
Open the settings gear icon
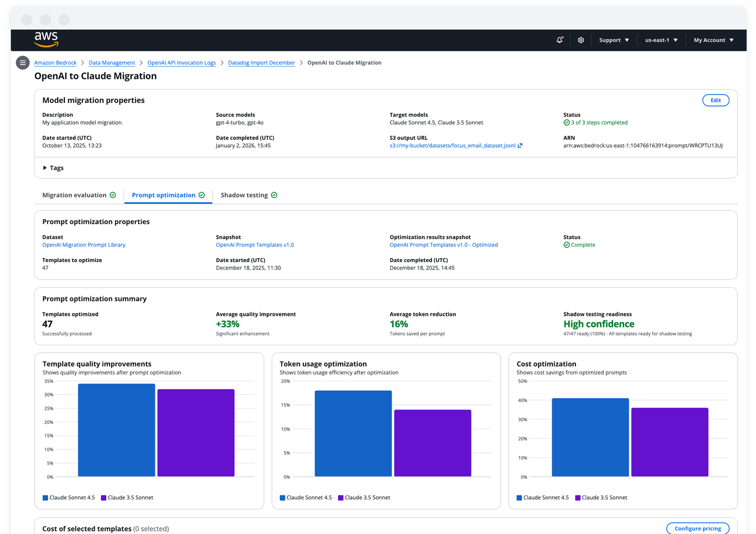(581, 40)
